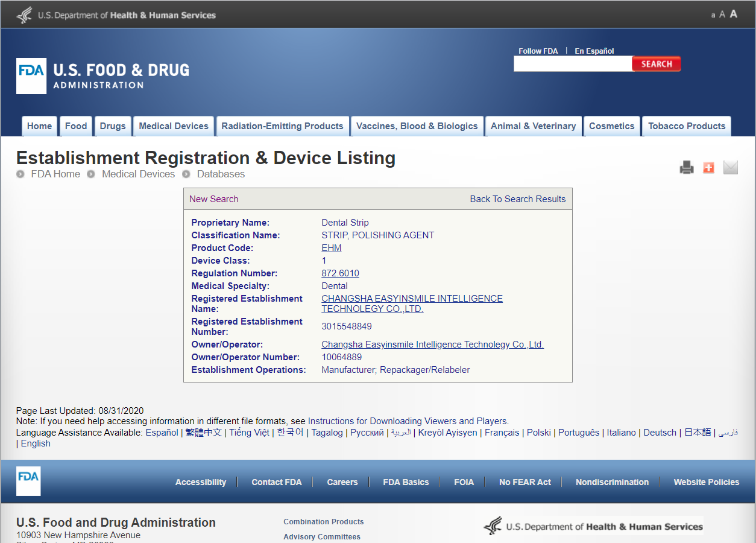Open the FOIA footer link
The image size is (756, 543).
pyautogui.click(x=464, y=482)
